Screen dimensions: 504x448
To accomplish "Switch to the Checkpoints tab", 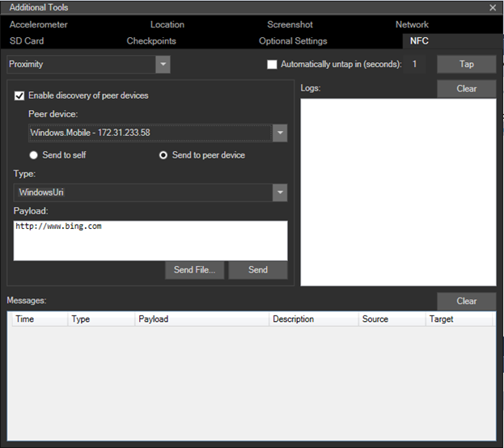I will [x=151, y=40].
